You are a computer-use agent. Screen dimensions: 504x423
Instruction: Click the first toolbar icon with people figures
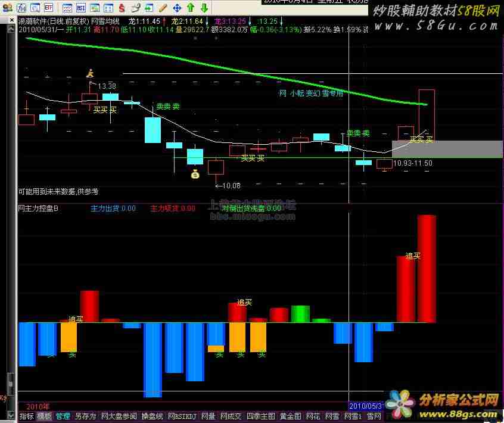pos(7,7)
